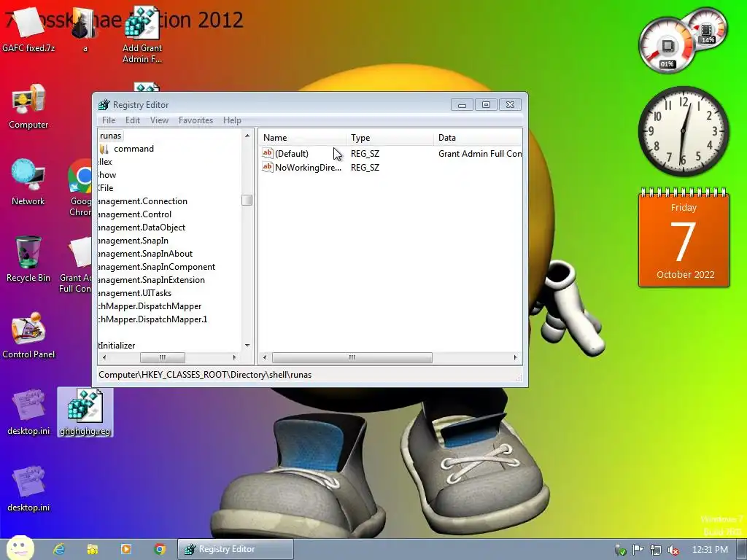Click the Registry Editor taskbar button
Screen dimensions: 747x560
(236, 549)
